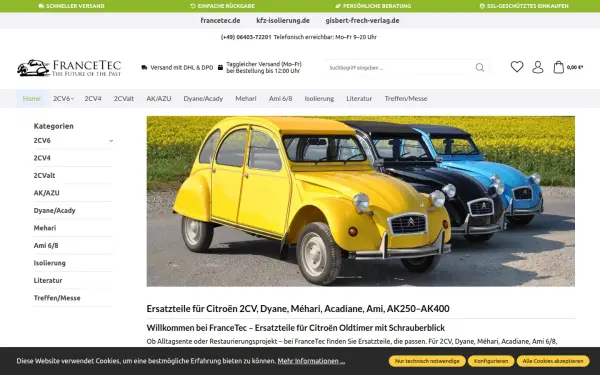This screenshot has width=600, height=375.
Task: Click the Persönliche Beratung icon
Action: (x=338, y=6)
